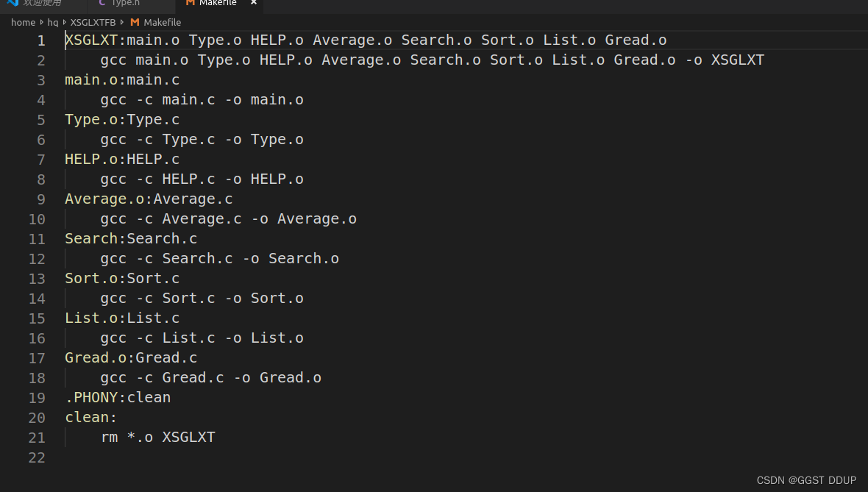The image size is (868, 492).
Task: Click the VS Code logo on welcome tab
Action: 13,3
